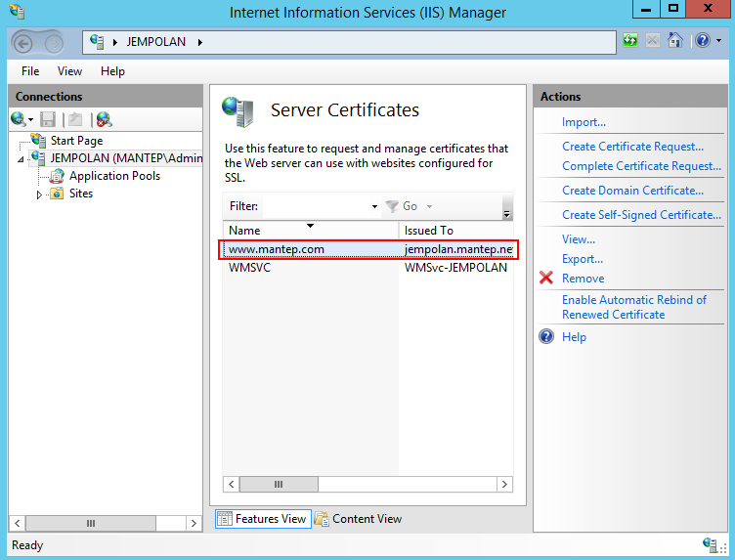Screen dimensions: 735x560
Task: Collapse the JEMPOLAN server tree node
Action: pyautogui.click(x=21, y=160)
